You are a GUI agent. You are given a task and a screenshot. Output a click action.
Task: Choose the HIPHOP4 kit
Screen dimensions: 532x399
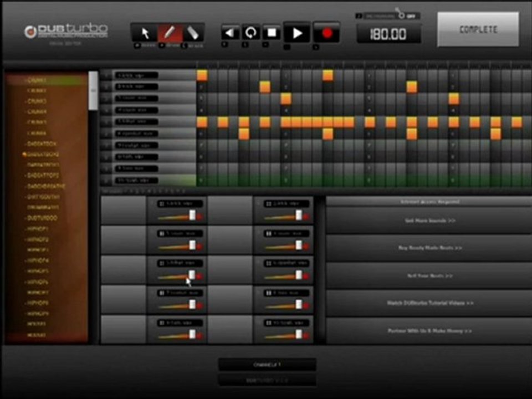pos(38,260)
